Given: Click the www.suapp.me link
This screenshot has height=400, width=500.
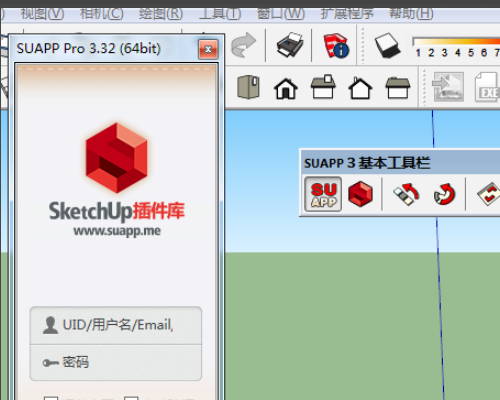Looking at the screenshot, I should [117, 231].
